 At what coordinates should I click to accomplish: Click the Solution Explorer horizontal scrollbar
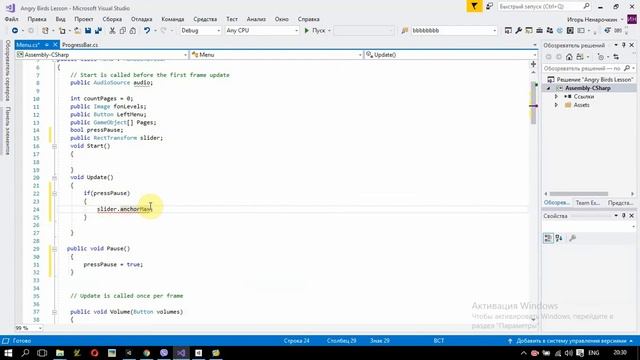click(579, 194)
